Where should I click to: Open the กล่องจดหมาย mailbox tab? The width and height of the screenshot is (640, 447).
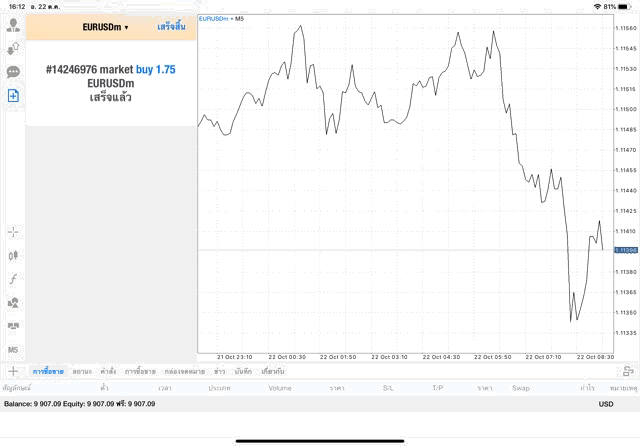(x=184, y=371)
